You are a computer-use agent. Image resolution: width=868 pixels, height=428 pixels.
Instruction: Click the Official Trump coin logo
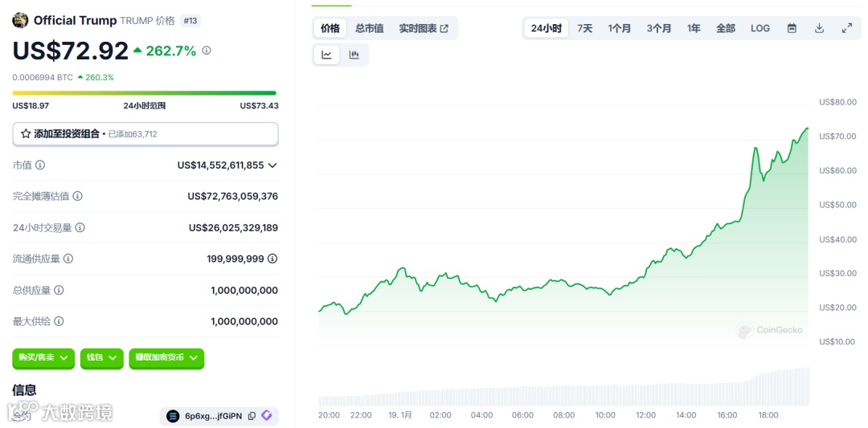(x=20, y=20)
